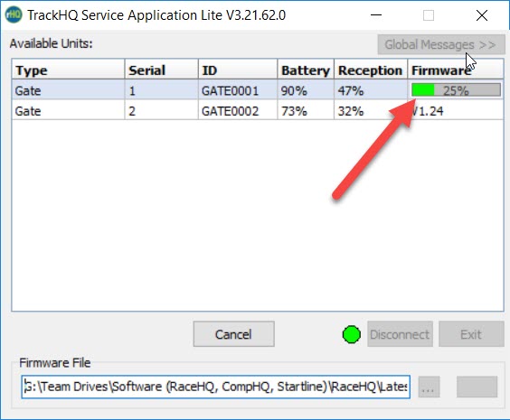Sort units by Type column header
Viewport: 510px width, 420px height.
69,70
